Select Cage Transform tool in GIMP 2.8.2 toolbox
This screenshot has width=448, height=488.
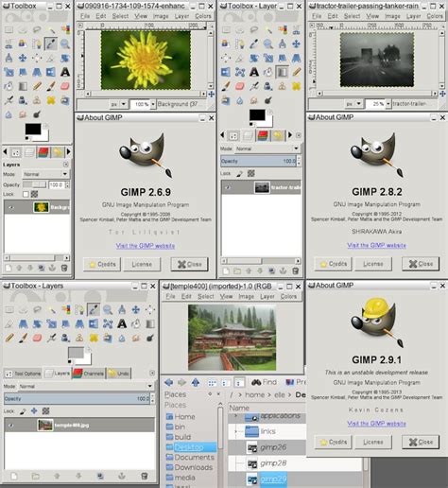point(240,72)
